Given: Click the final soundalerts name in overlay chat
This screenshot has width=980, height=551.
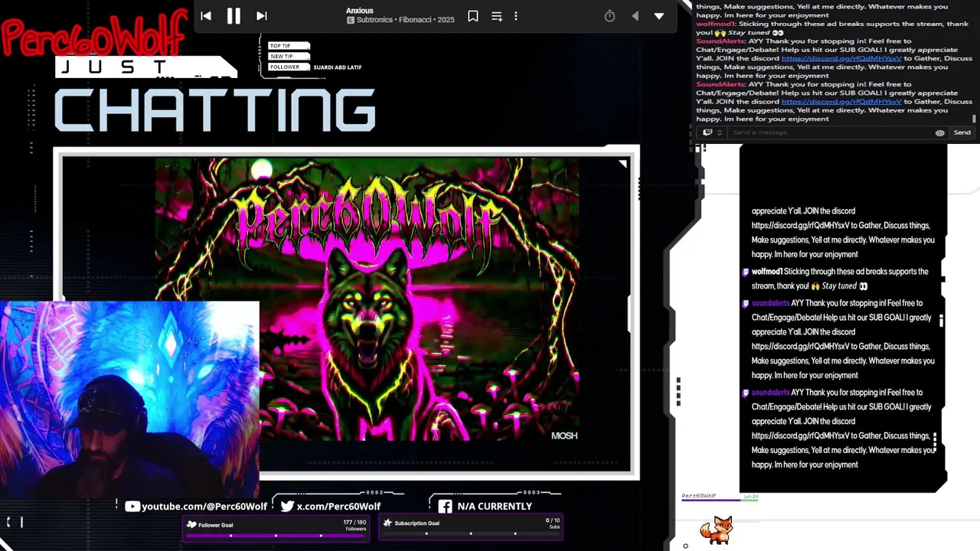Looking at the screenshot, I should point(770,393).
